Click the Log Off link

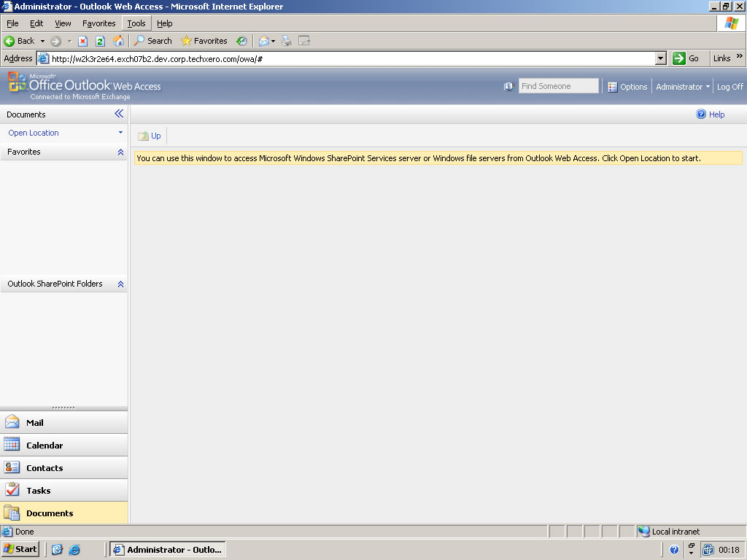(729, 87)
